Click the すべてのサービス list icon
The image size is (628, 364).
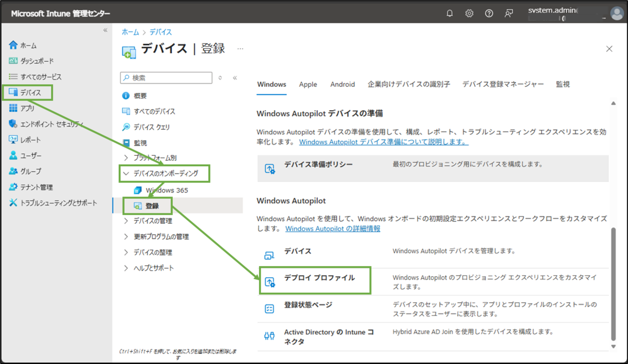(x=14, y=77)
